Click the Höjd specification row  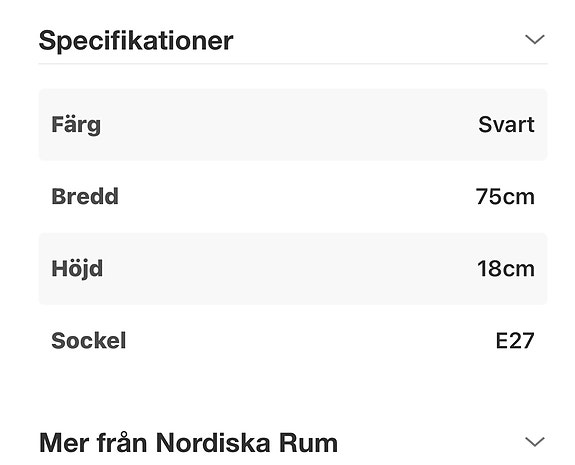click(293, 268)
